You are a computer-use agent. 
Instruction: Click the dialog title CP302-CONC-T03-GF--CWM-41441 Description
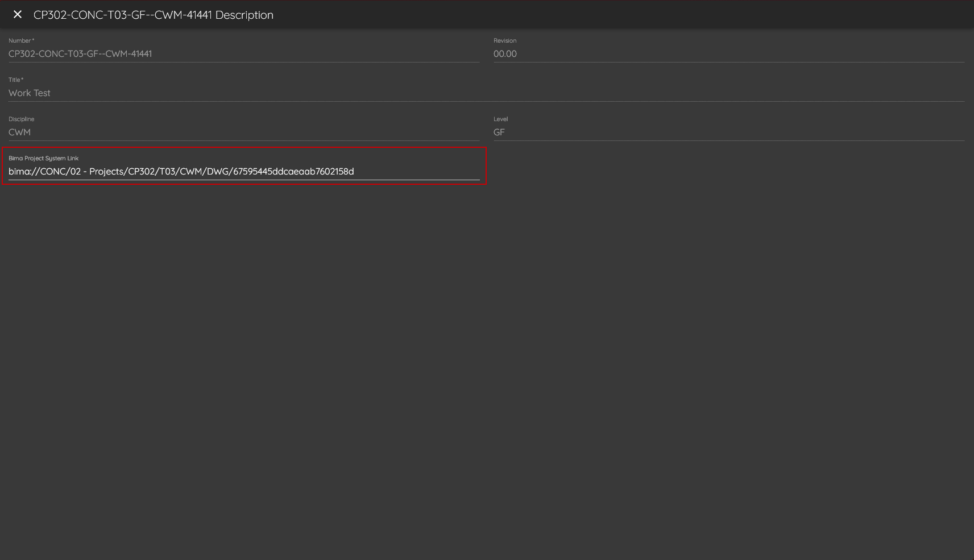[154, 15]
